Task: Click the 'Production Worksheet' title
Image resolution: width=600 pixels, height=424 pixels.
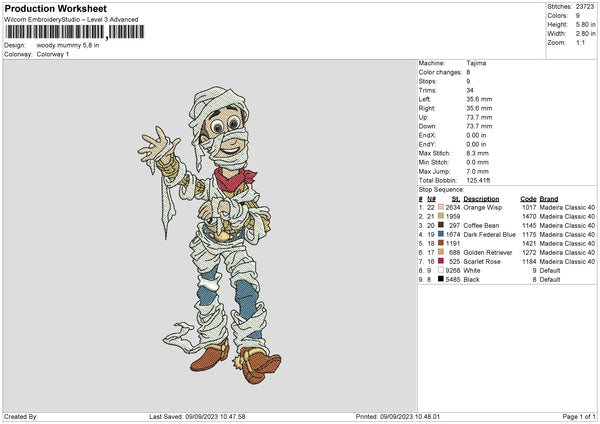Action: (55, 8)
